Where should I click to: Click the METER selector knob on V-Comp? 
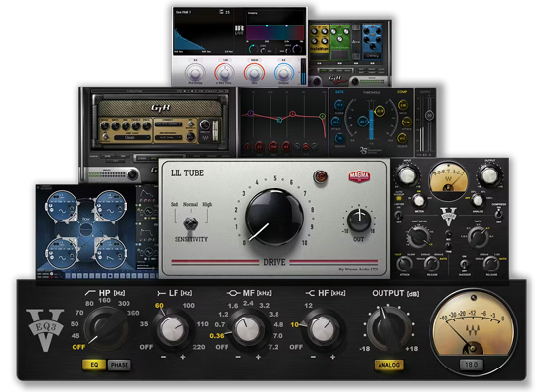coord(419,201)
